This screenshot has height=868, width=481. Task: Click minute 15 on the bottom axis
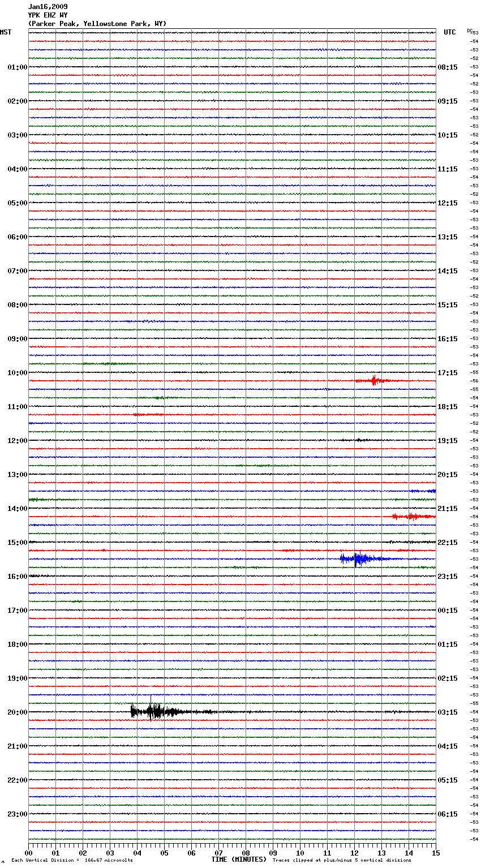(x=436, y=853)
